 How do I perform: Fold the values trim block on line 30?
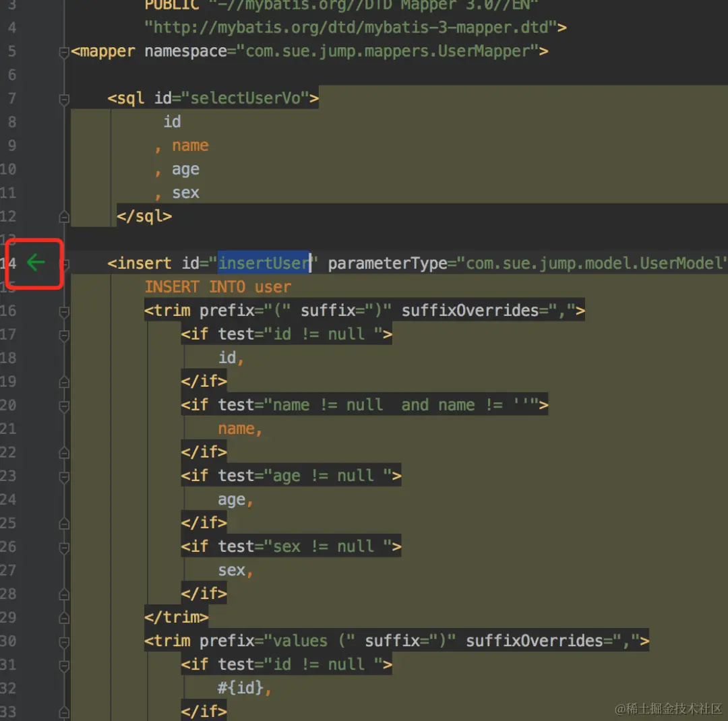[64, 642]
